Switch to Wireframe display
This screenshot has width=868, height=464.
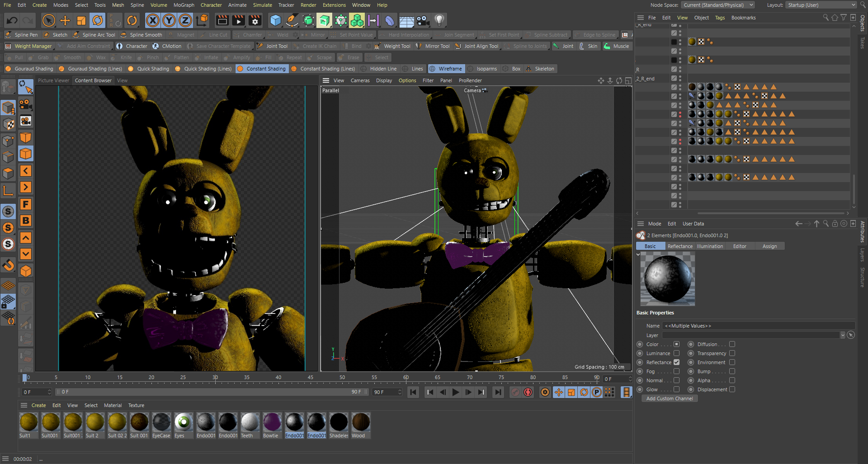point(446,69)
